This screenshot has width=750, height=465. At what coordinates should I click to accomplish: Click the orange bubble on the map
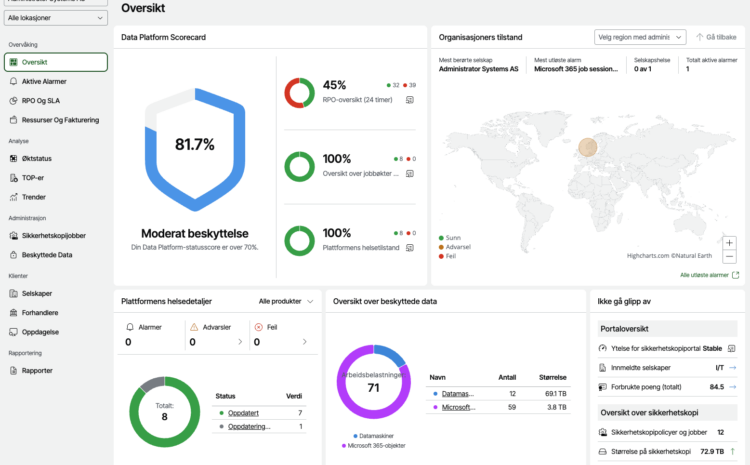[x=587, y=148]
